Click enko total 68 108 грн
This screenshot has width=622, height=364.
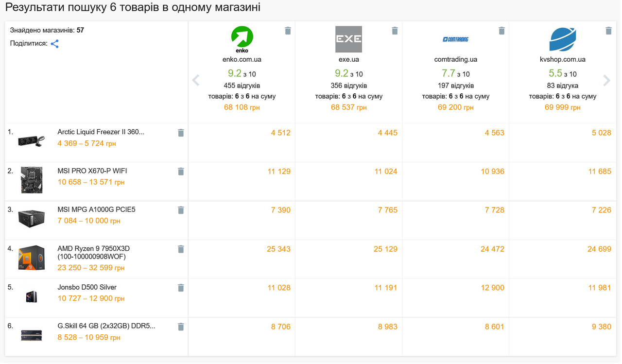point(242,107)
